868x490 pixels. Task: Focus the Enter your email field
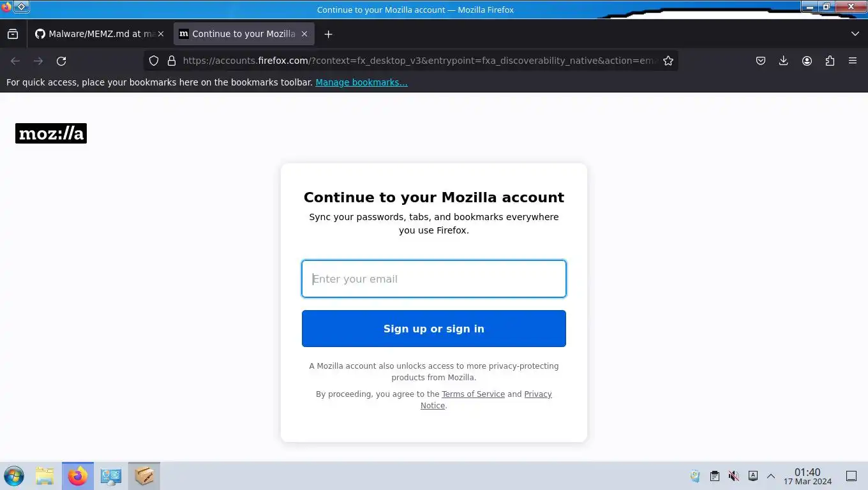[x=434, y=279]
